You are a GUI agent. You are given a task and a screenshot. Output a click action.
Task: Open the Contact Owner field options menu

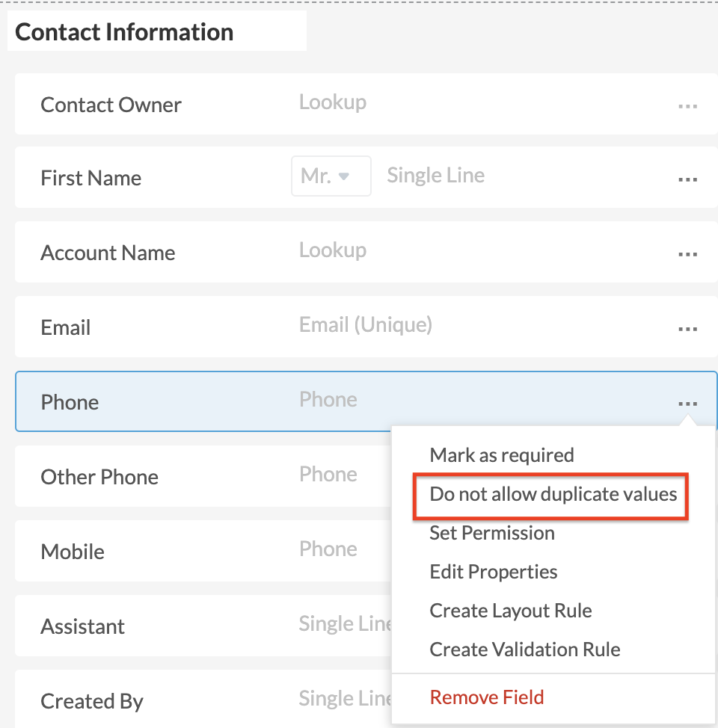point(687,106)
